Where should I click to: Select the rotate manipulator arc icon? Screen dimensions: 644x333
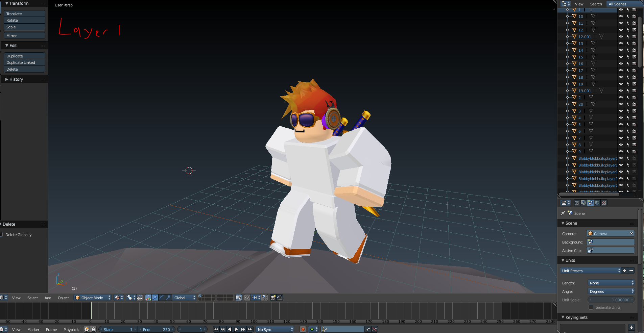(162, 298)
